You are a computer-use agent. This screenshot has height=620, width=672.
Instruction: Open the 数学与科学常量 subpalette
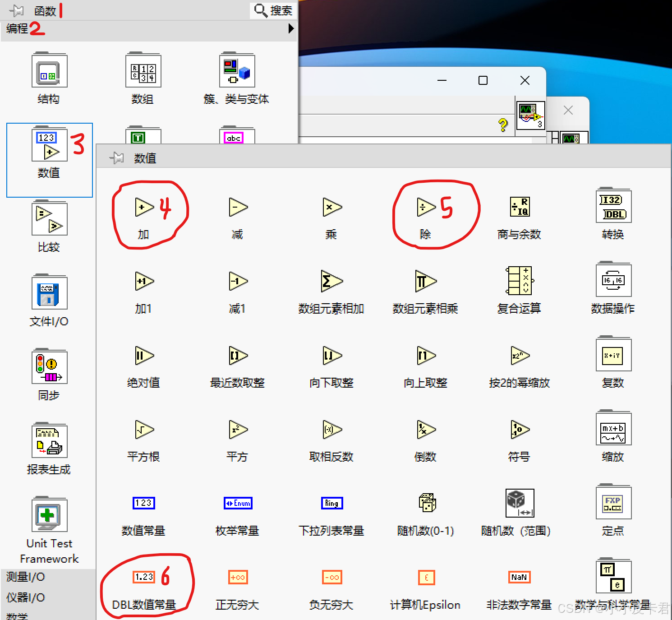tap(613, 576)
